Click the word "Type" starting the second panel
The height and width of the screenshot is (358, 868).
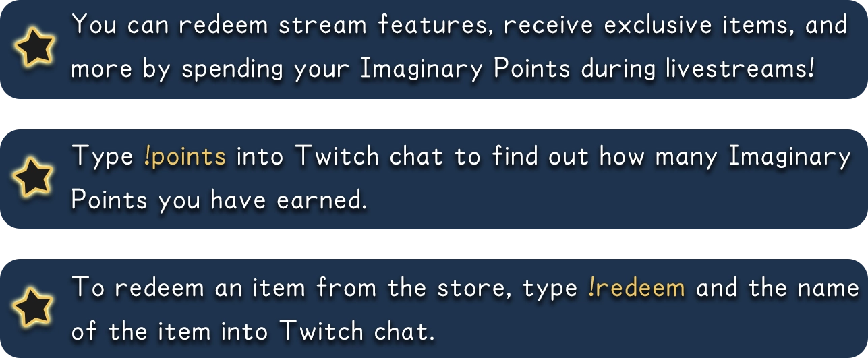point(103,157)
